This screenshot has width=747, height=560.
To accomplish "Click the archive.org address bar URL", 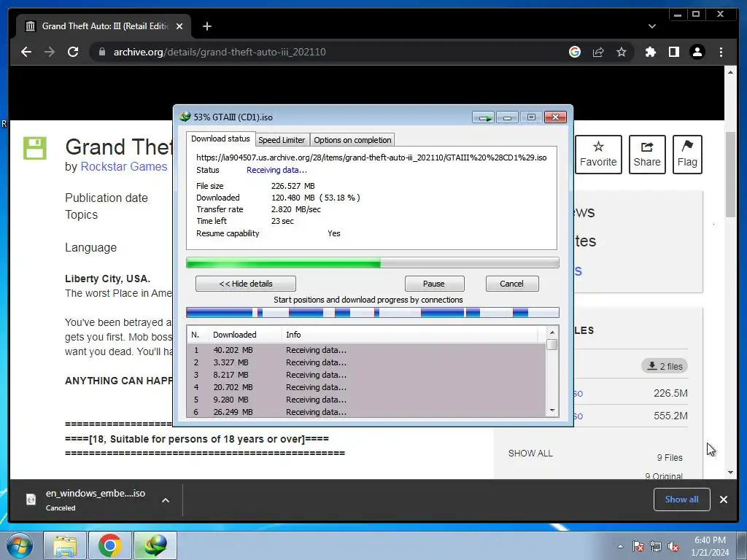I will click(220, 52).
